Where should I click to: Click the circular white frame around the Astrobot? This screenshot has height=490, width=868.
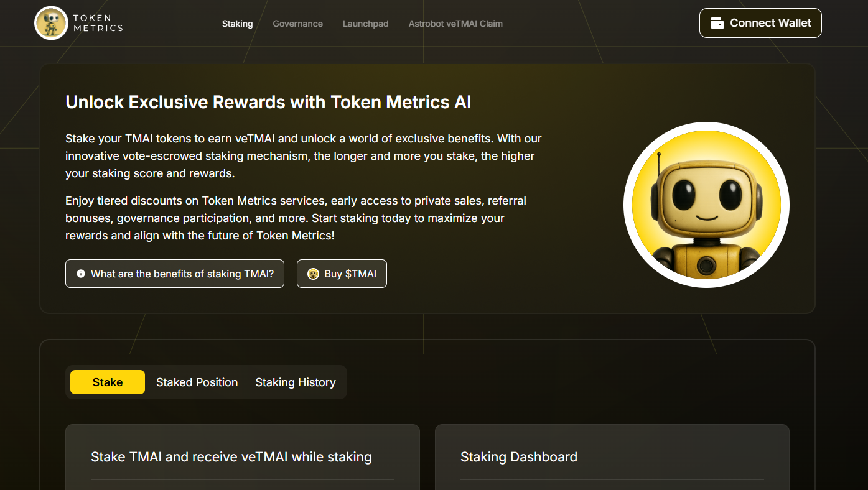(706, 127)
